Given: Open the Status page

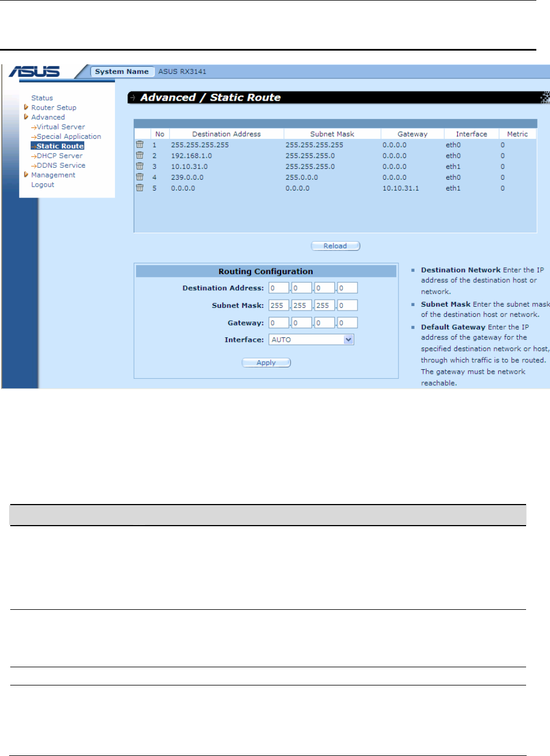Looking at the screenshot, I should click(x=42, y=98).
